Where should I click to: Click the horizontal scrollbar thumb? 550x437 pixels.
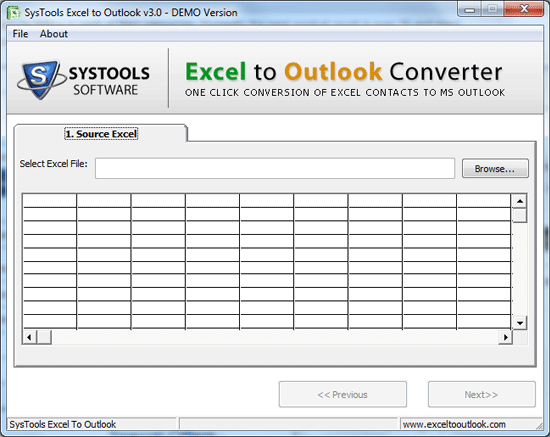[x=44, y=337]
